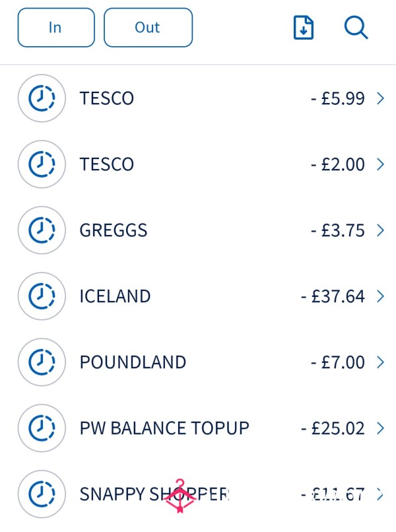The height and width of the screenshot is (532, 396).
Task: Click pending clock icon beside PW Balance Topup
Action: click(42, 428)
